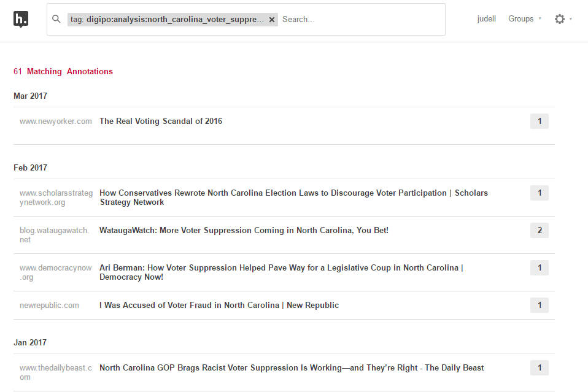Screen dimensions: 588x392
Task: Click the newrepublic.com domain label
Action: 49,306
